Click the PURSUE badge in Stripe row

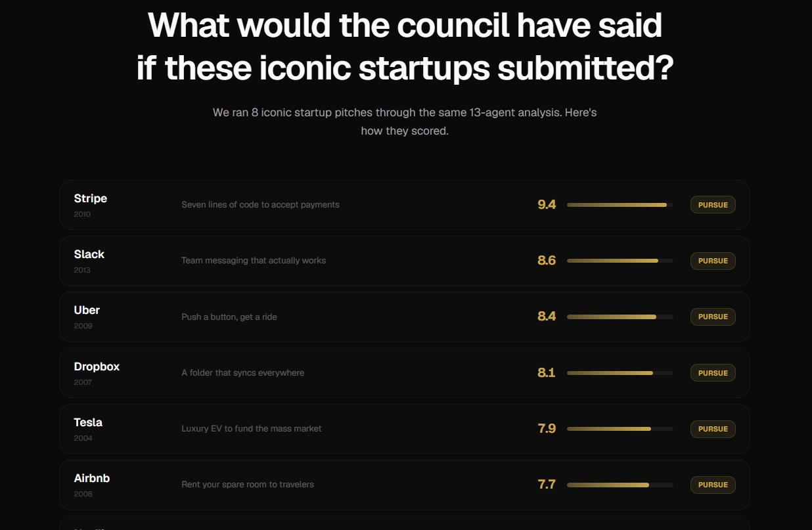pos(713,205)
